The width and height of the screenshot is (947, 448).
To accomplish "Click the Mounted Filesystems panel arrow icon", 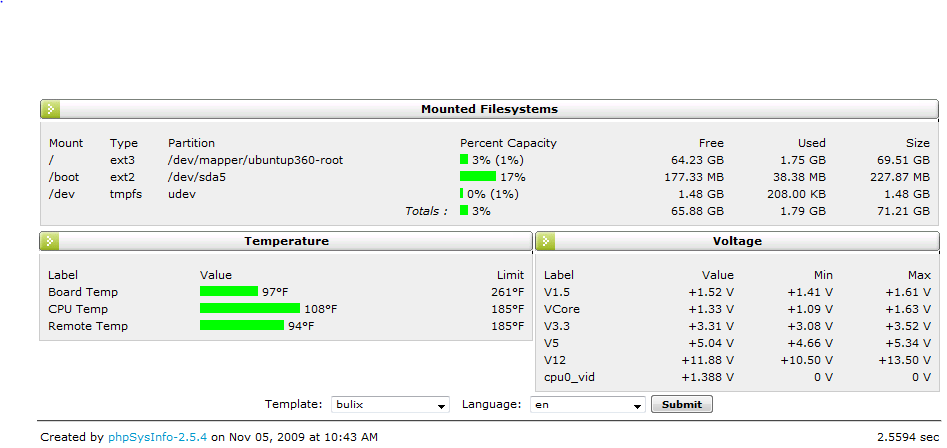I will coord(51,109).
